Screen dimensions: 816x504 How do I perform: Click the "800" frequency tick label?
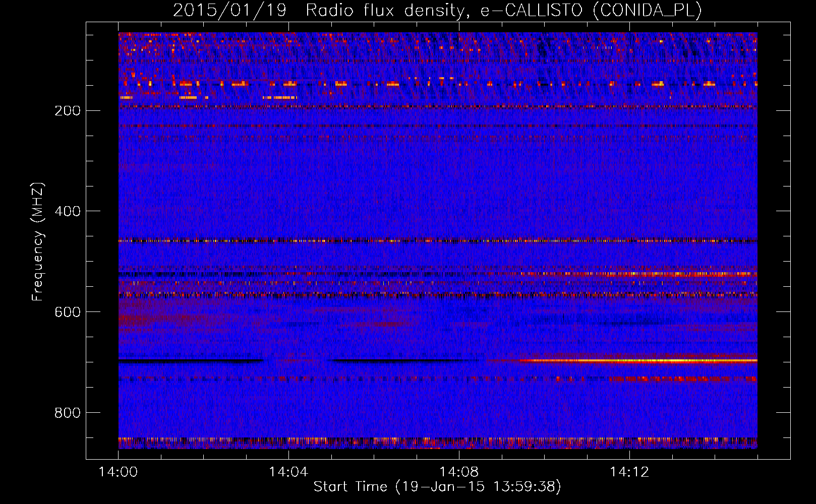[x=68, y=413]
